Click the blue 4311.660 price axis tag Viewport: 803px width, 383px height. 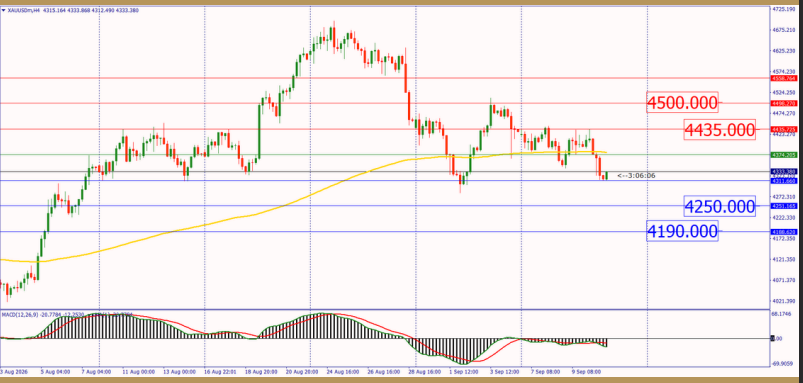coord(784,181)
